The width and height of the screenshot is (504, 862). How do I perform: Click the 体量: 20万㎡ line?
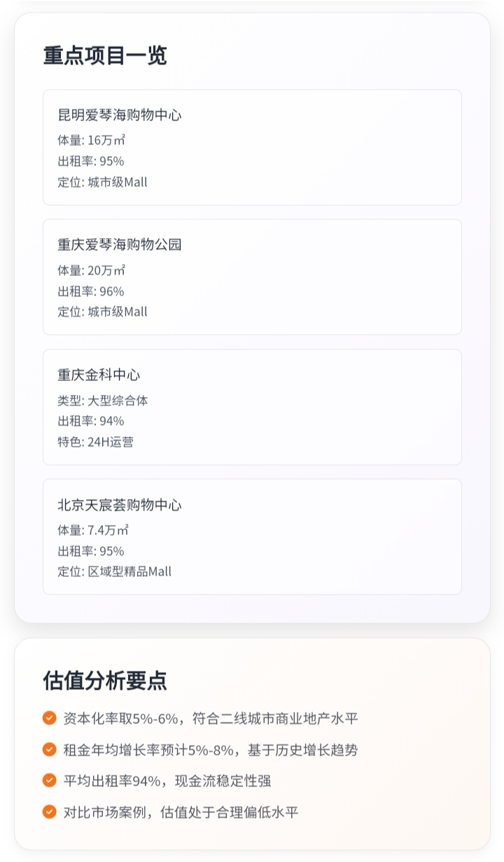[x=92, y=270]
